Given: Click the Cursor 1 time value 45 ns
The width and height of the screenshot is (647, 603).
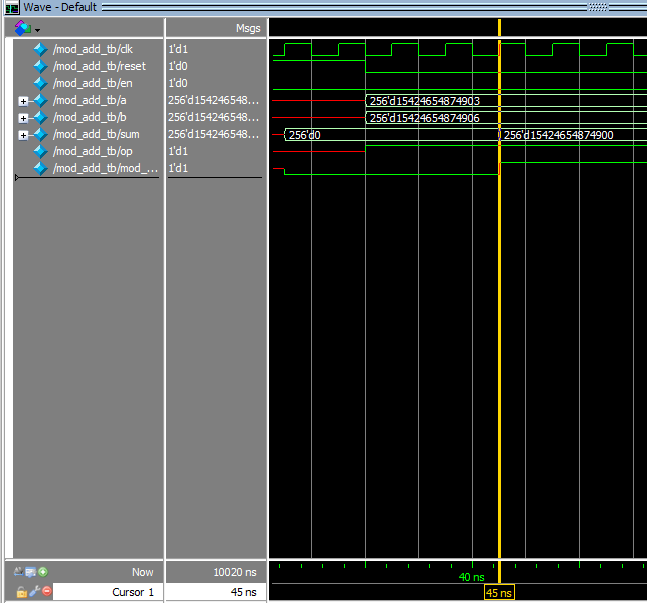Looking at the screenshot, I should tap(243, 592).
